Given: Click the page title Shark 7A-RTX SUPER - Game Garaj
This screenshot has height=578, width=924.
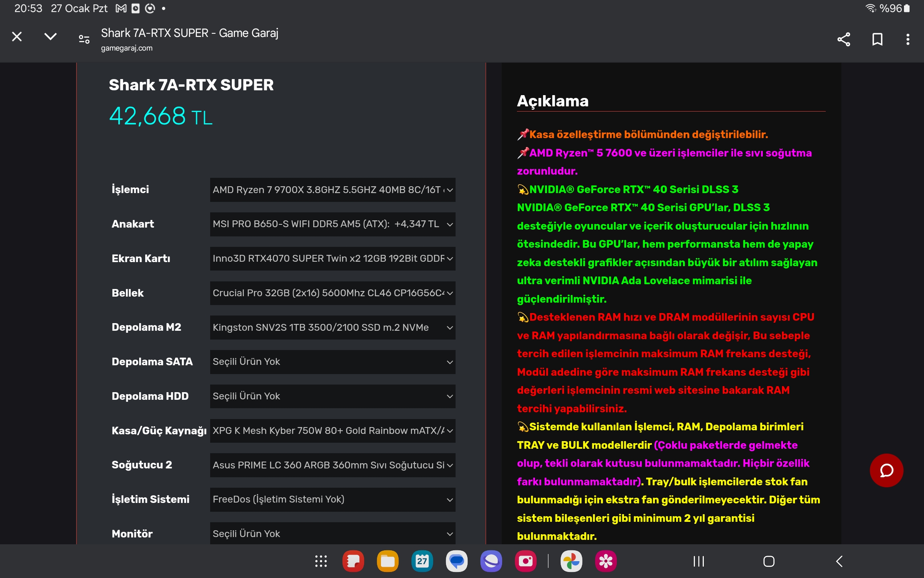Looking at the screenshot, I should click(189, 33).
